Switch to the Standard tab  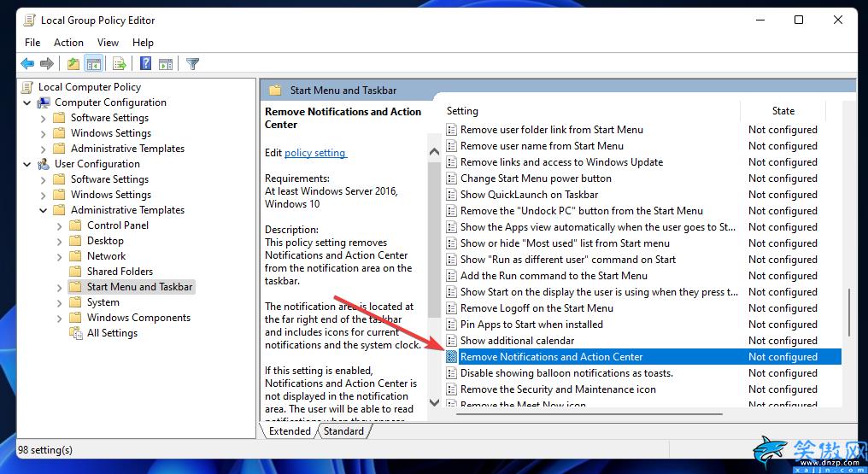pyautogui.click(x=343, y=430)
